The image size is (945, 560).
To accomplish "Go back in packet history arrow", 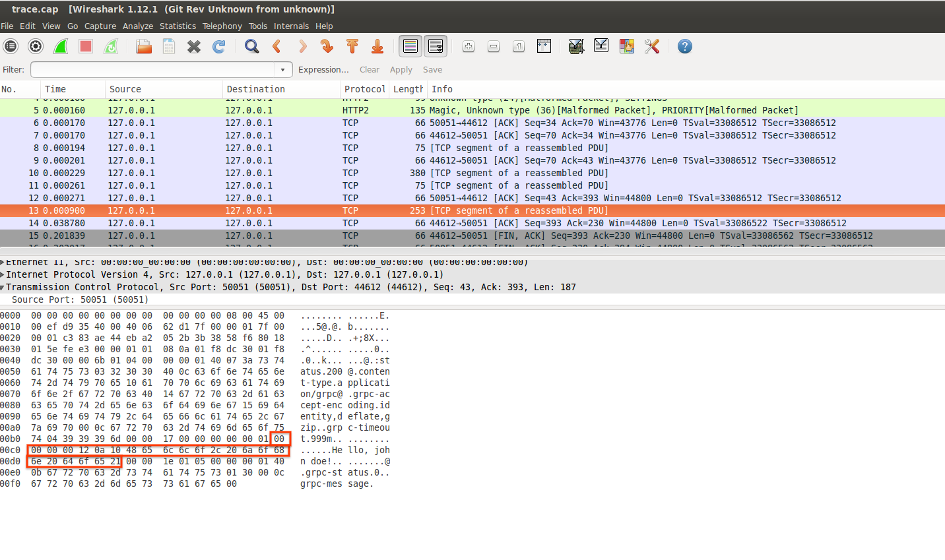I will (277, 46).
